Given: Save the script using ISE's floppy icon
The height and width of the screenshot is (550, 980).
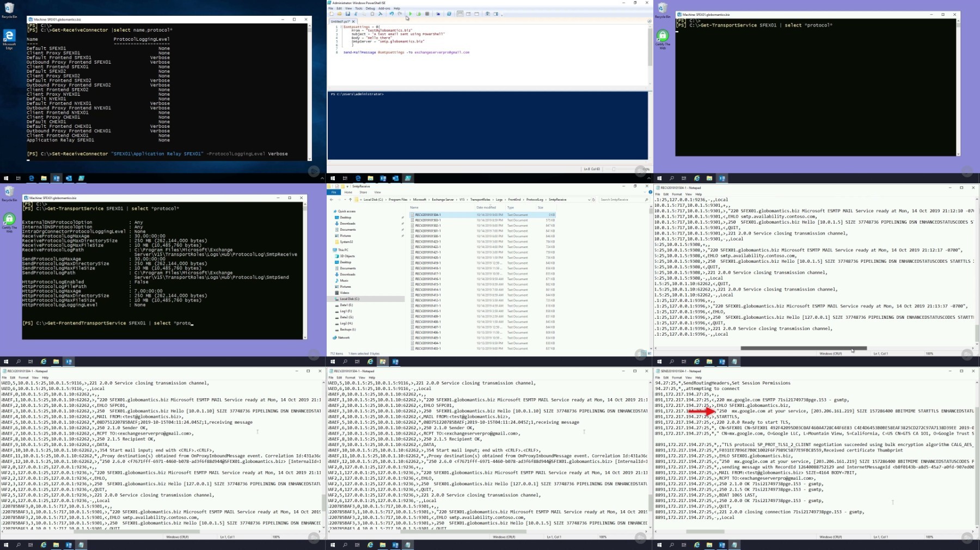Looking at the screenshot, I should tap(348, 14).
